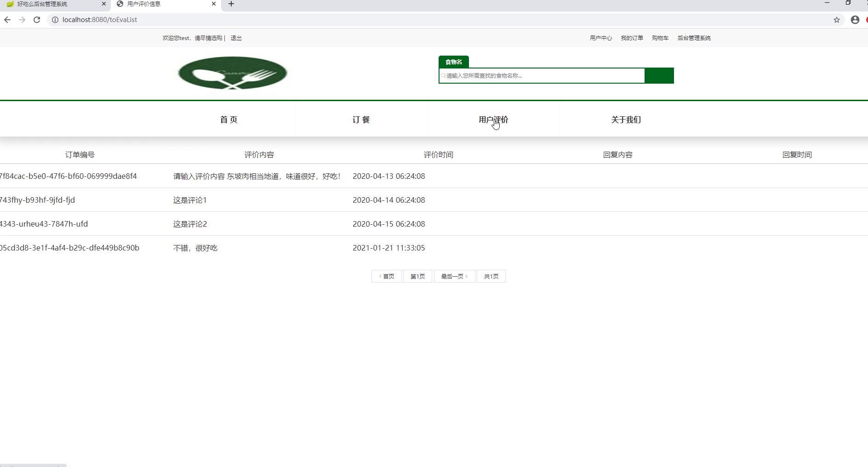This screenshot has height=467, width=868.
Task: Click the 欢迎您test welcome text
Action: [x=192, y=38]
